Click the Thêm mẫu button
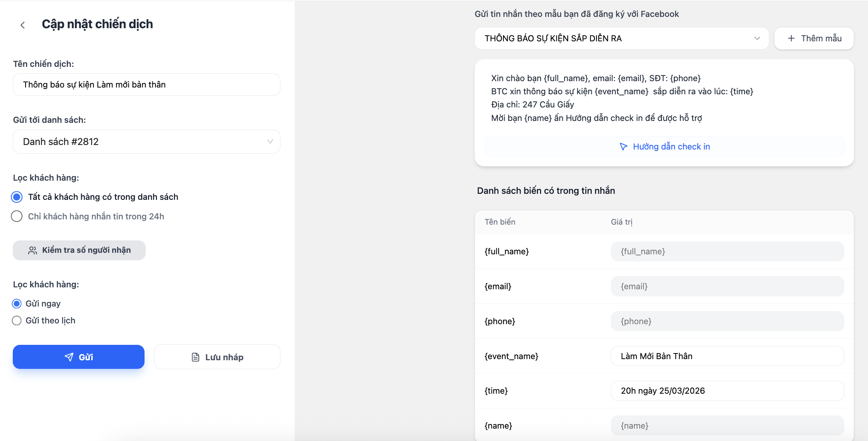 pos(814,38)
